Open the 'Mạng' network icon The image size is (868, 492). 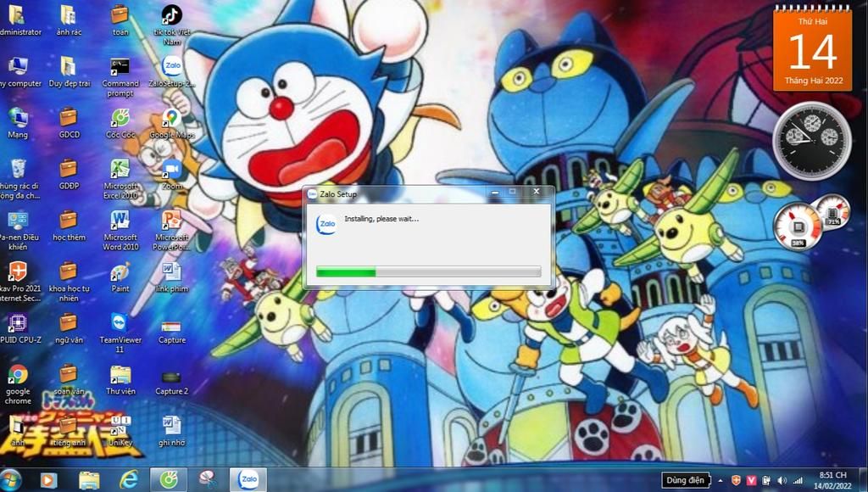pos(18,123)
